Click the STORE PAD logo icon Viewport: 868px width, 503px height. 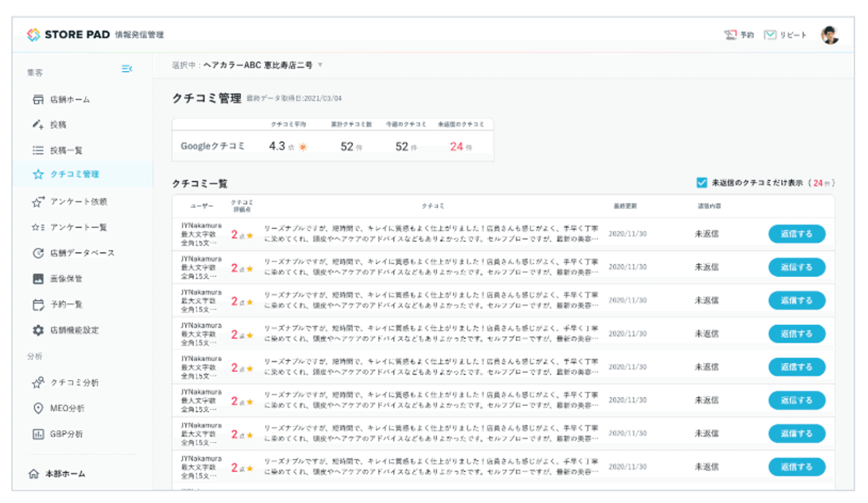[x=34, y=35]
